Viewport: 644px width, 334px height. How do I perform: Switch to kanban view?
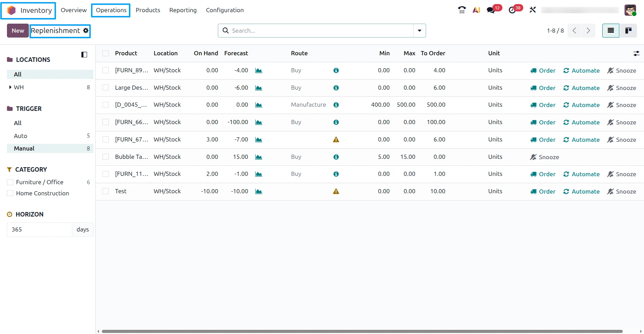[628, 31]
